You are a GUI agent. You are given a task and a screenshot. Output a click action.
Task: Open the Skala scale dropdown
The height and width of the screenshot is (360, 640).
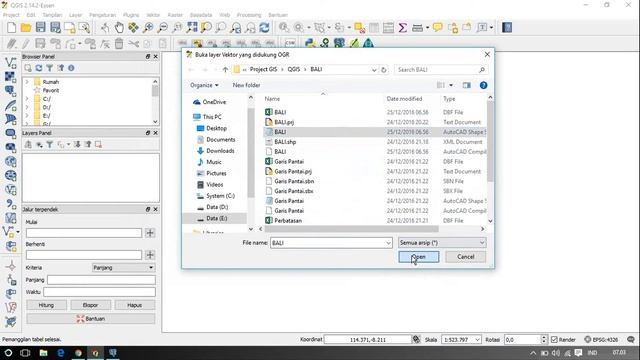click(477, 340)
